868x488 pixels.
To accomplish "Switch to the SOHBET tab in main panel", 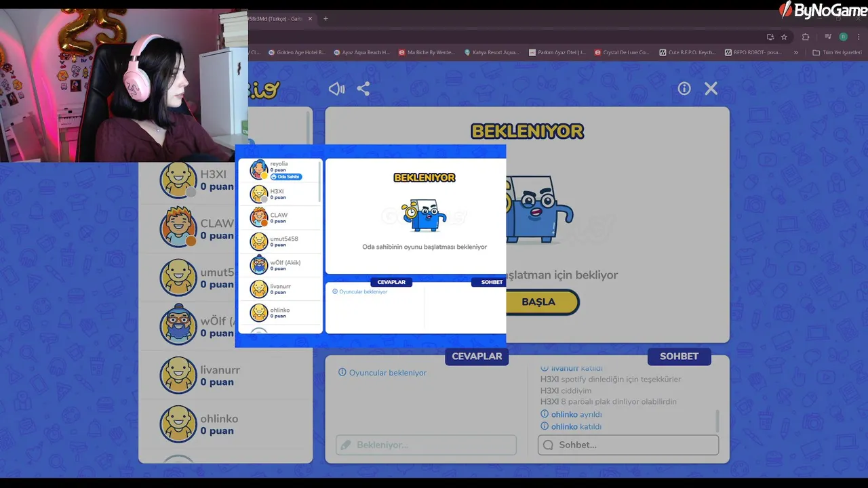I will click(x=679, y=357).
